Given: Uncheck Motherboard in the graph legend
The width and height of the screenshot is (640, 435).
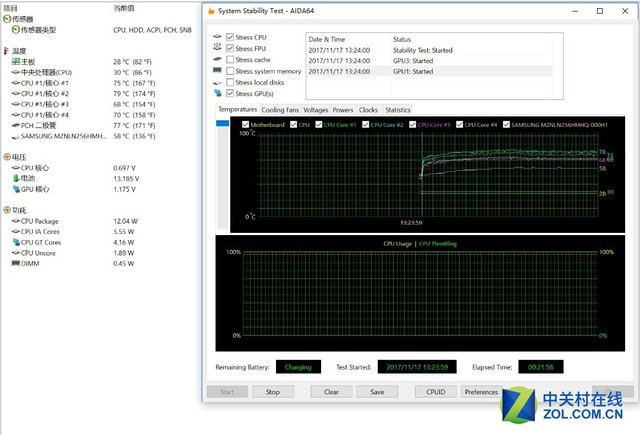Looking at the screenshot, I should click(x=245, y=125).
